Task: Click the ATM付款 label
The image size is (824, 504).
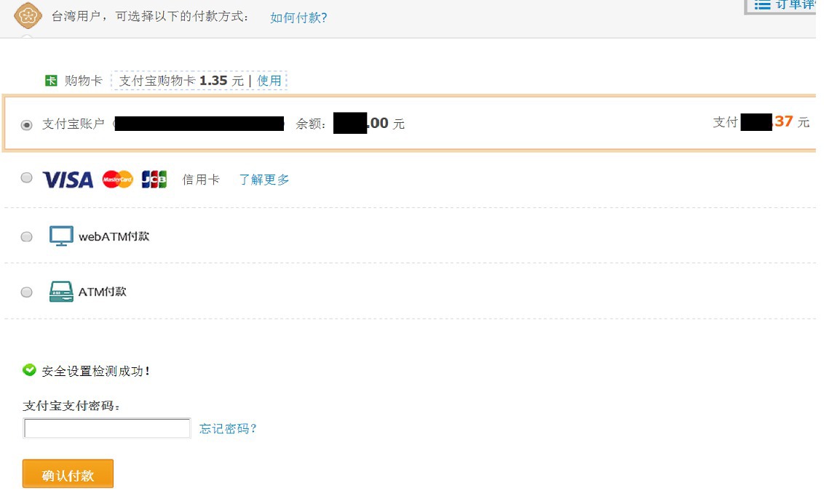Action: (103, 292)
